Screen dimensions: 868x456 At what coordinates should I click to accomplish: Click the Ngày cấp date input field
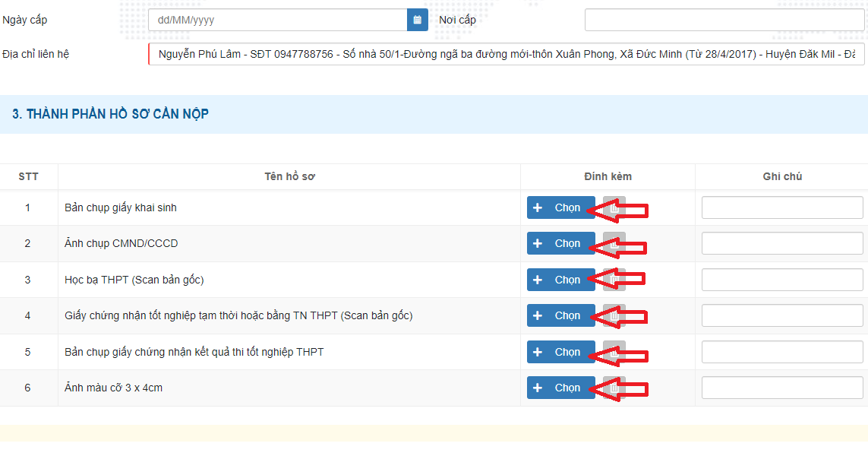coord(278,20)
